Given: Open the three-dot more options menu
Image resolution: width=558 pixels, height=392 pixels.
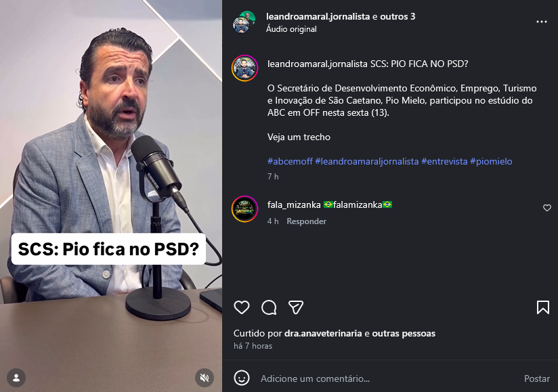Looking at the screenshot, I should pyautogui.click(x=542, y=22).
